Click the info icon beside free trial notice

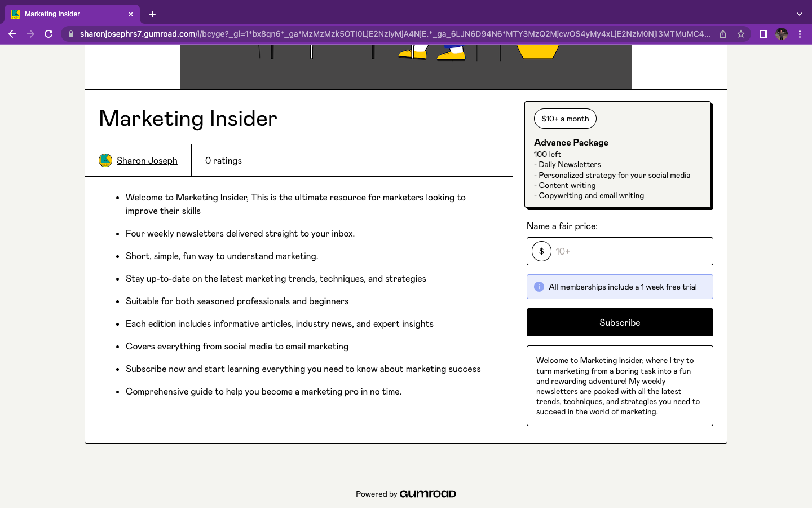click(x=539, y=287)
